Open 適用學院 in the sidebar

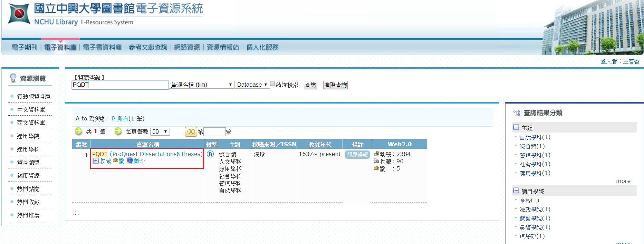[28, 136]
